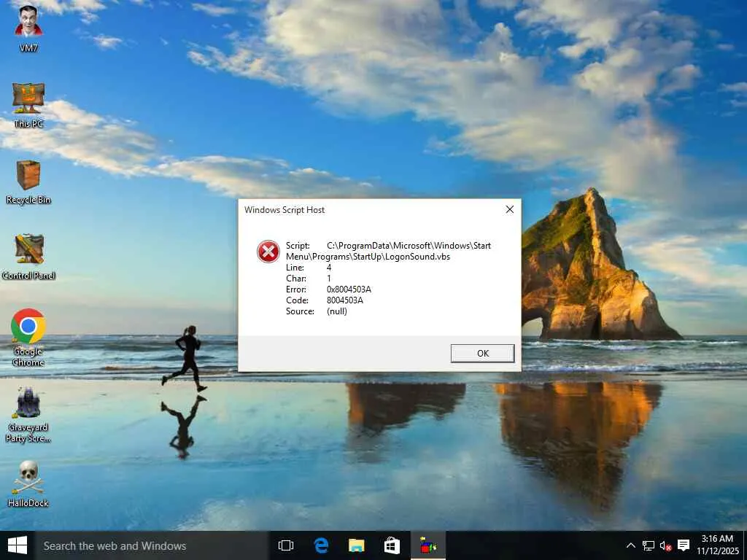
Task: Show hidden system tray icons
Action: point(630,545)
